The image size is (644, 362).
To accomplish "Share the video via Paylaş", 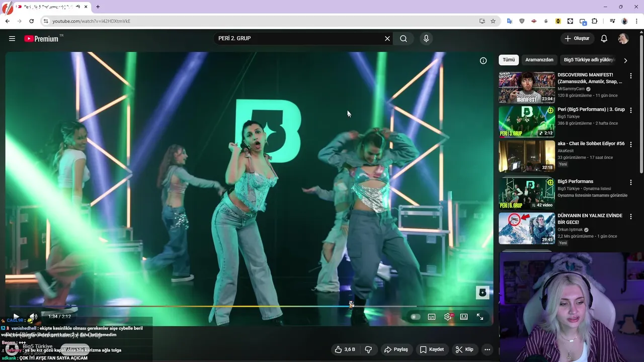I will point(396,349).
